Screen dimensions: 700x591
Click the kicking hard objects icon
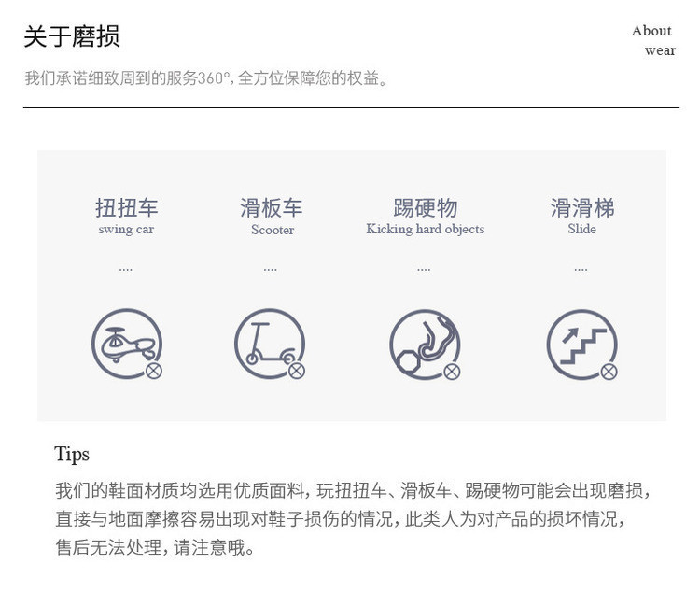[425, 345]
